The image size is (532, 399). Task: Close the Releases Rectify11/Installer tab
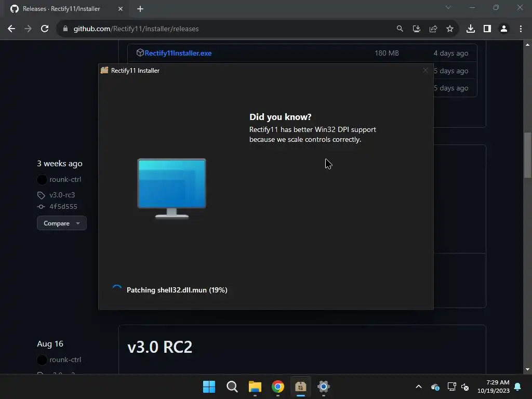pyautogui.click(x=121, y=9)
